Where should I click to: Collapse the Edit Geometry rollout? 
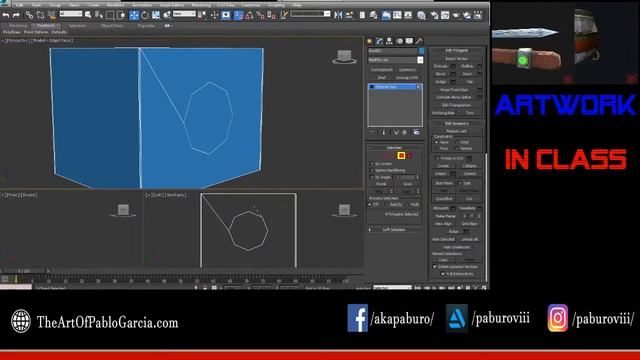pos(457,123)
